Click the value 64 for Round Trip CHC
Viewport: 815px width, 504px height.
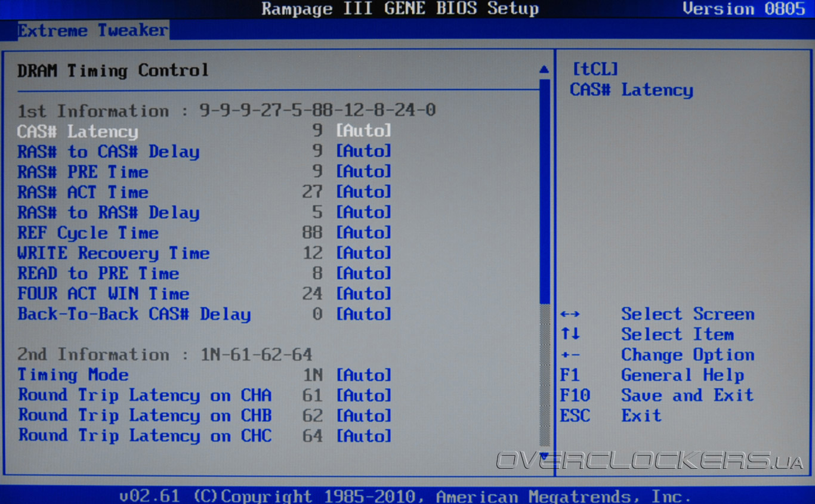tap(313, 435)
